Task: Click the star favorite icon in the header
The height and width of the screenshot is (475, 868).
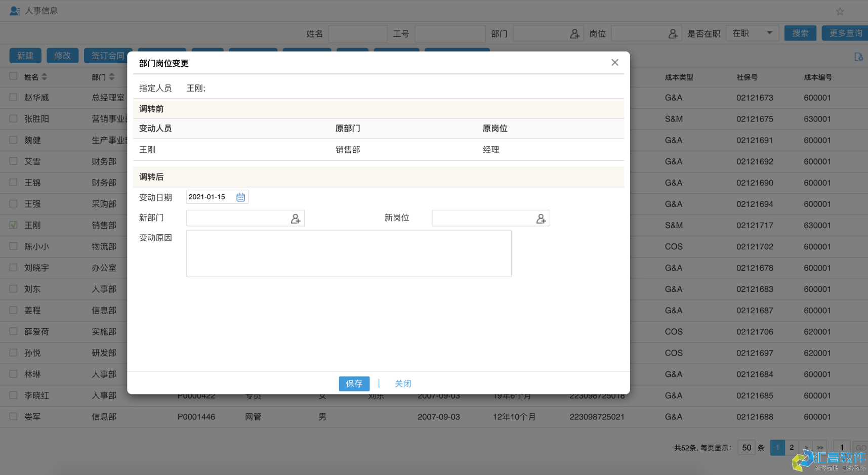Action: [x=839, y=11]
